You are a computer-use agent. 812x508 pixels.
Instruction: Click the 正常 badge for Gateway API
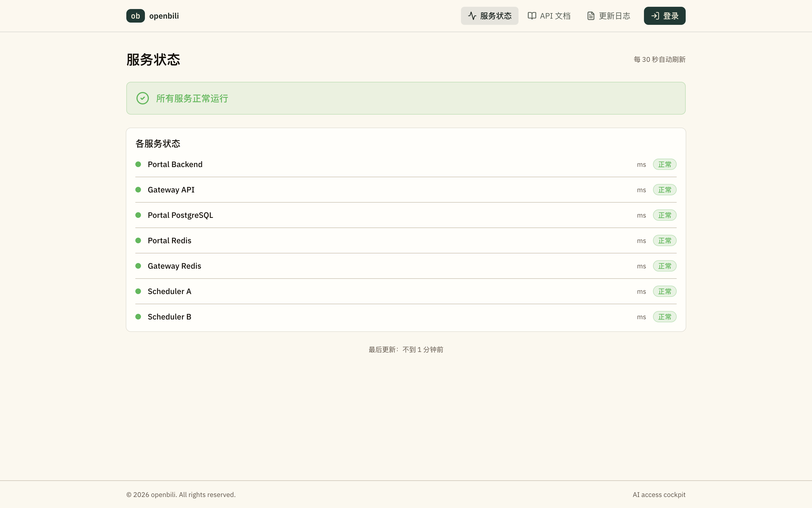664,189
